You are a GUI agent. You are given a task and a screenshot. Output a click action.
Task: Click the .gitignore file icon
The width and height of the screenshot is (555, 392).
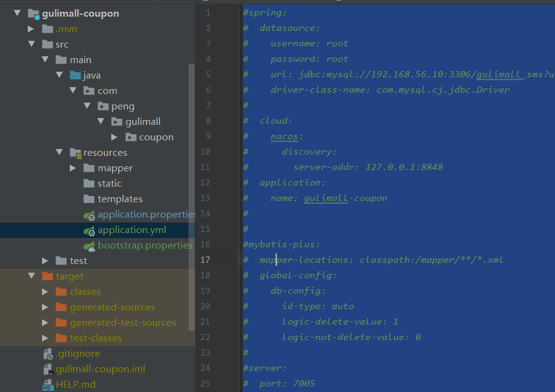pos(48,354)
